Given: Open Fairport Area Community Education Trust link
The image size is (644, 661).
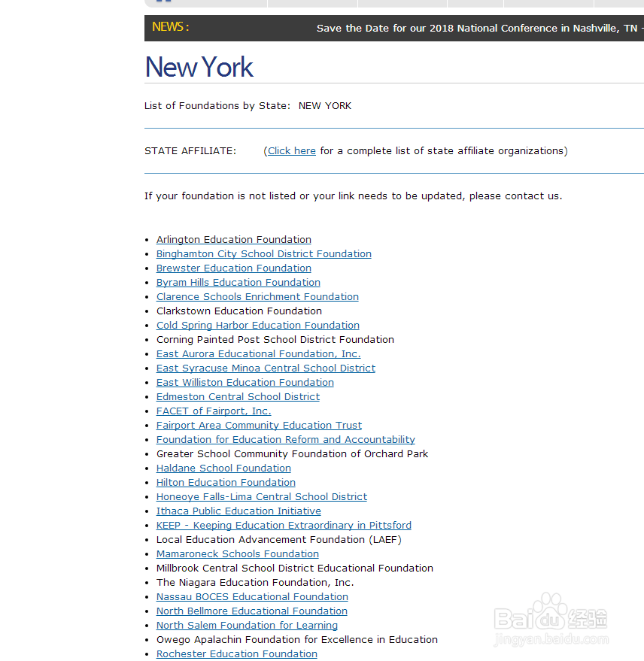Looking at the screenshot, I should [259, 426].
